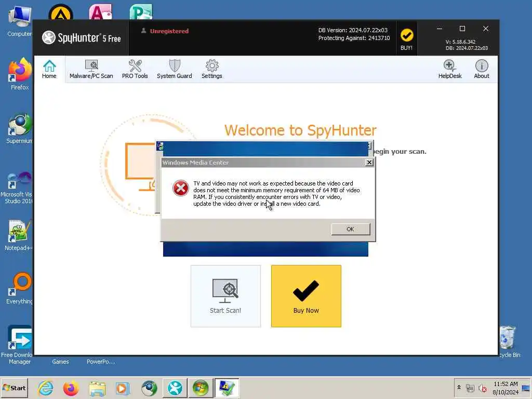532x399 pixels.
Task: Select the Recycle Bin desktop icon
Action: pos(508,342)
